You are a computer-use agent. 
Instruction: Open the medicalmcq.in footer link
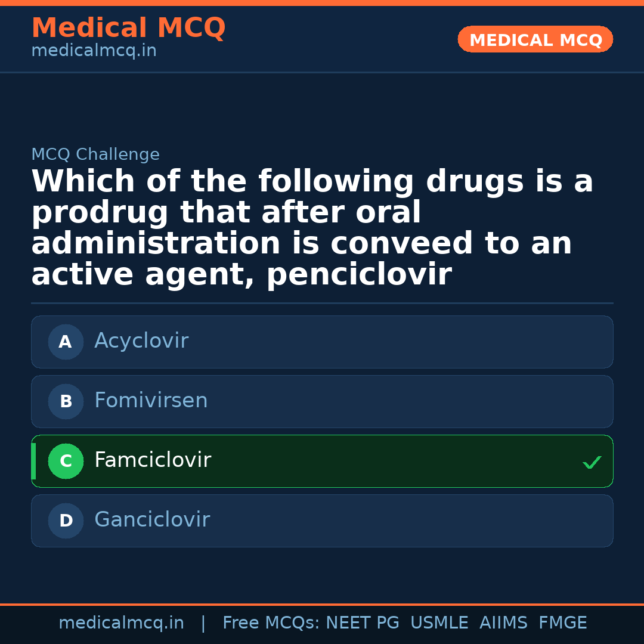[121, 623]
